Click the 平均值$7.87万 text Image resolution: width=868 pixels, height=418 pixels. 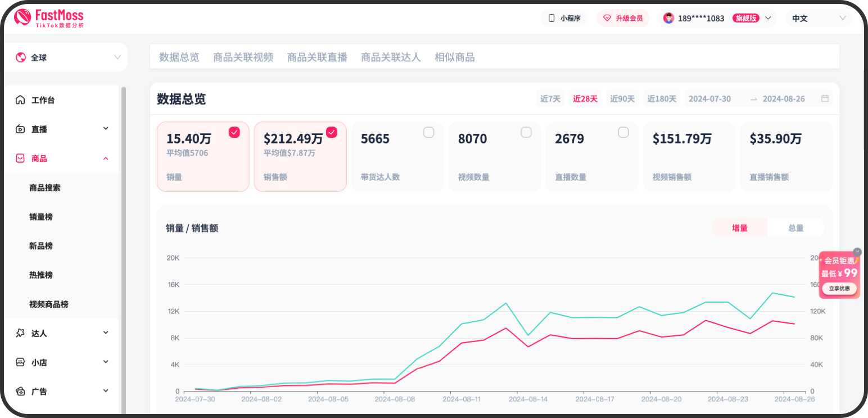[290, 153]
